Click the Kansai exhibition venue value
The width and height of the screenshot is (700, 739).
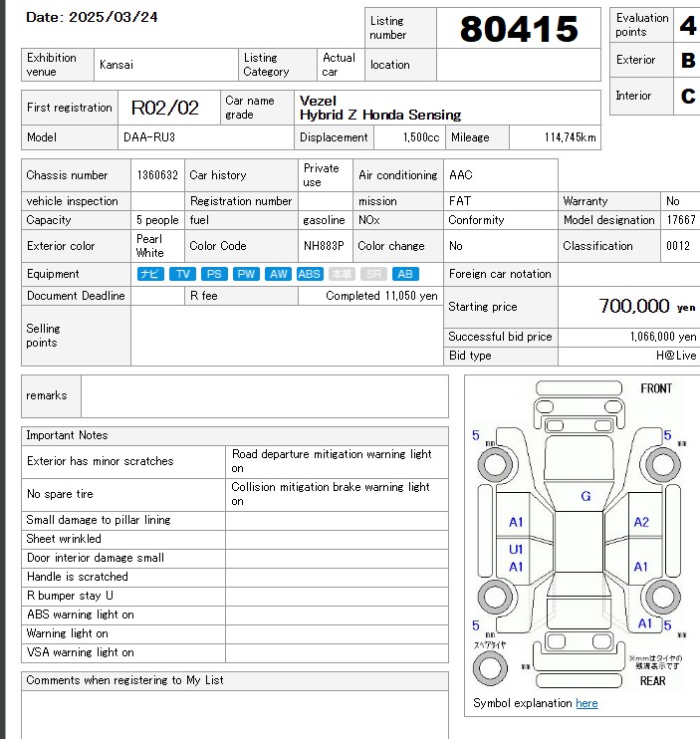click(117, 65)
